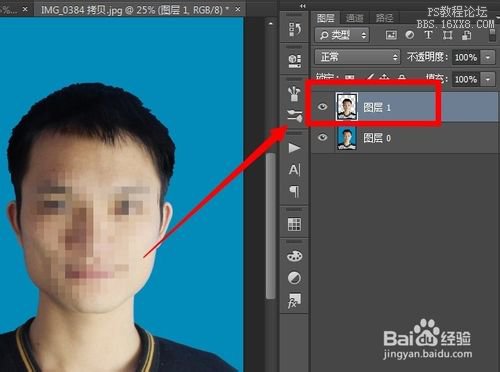Open the Character panel icon
The image size is (500, 372).
pyautogui.click(x=295, y=170)
